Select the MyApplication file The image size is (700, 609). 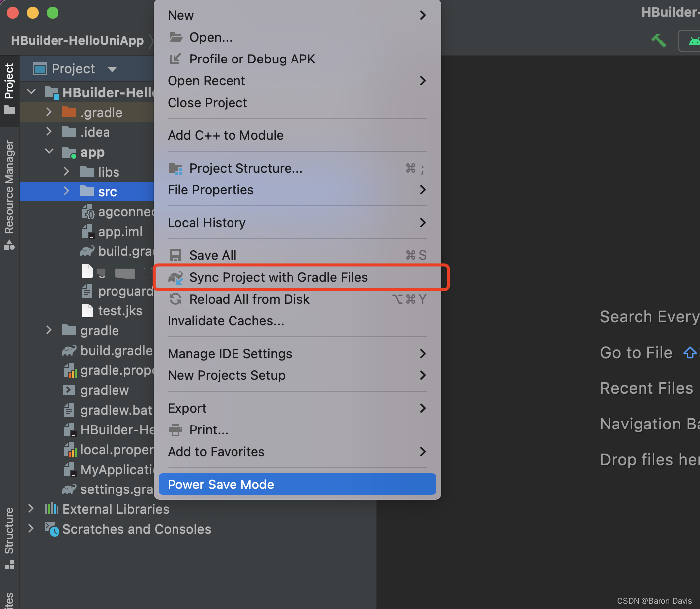click(117, 470)
